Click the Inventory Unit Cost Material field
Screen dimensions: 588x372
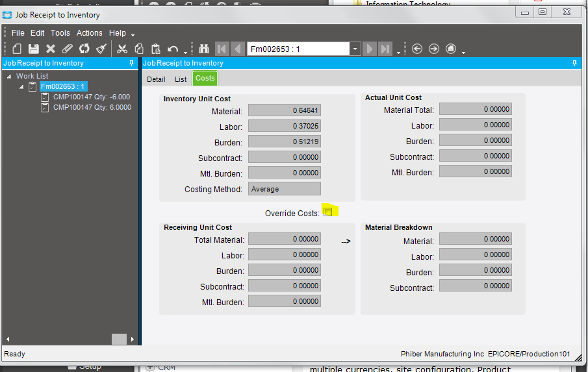[x=284, y=110]
